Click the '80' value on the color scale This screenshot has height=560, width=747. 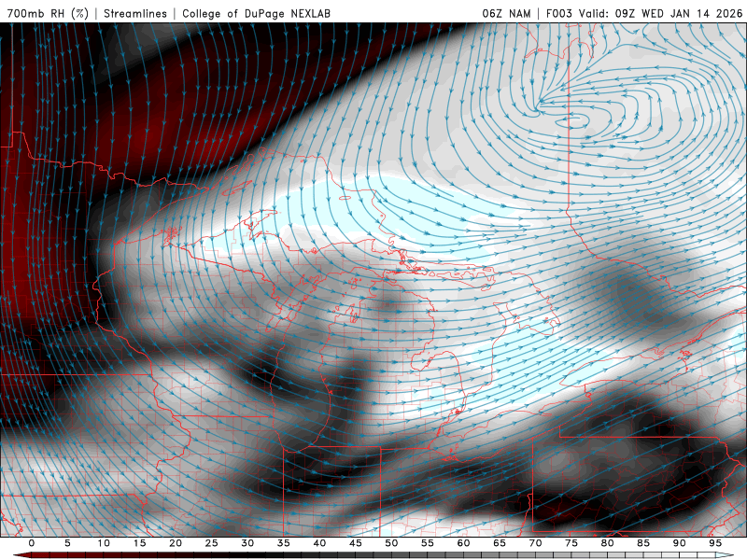[x=608, y=543]
